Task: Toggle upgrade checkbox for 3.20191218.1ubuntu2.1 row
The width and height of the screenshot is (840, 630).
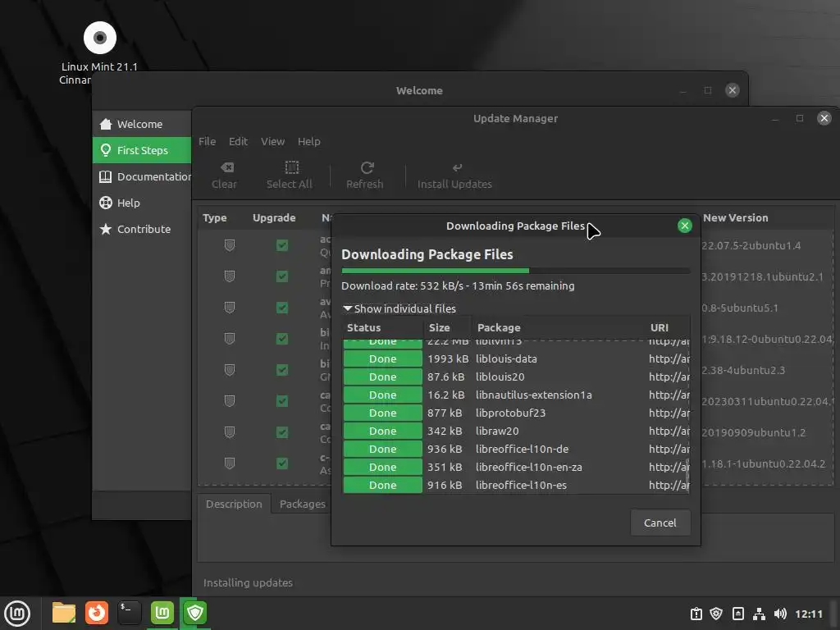Action: tap(282, 276)
